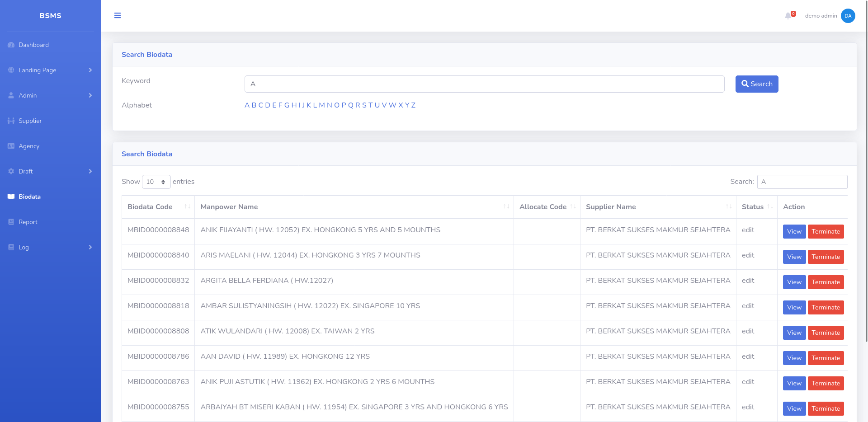View biodata for AMBAR SULISTYANINGSIH

click(x=794, y=307)
